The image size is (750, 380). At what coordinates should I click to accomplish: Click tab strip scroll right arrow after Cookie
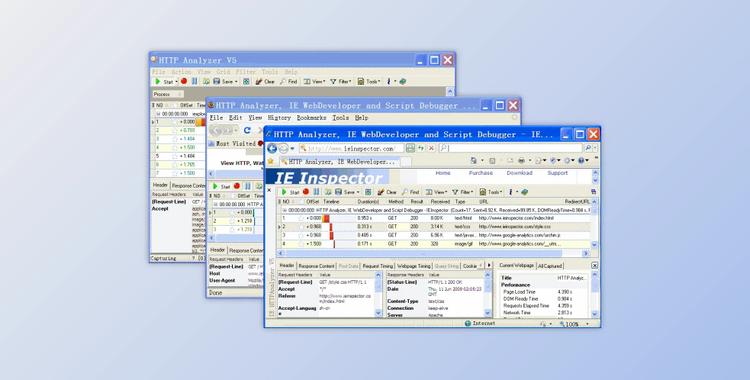(x=489, y=266)
